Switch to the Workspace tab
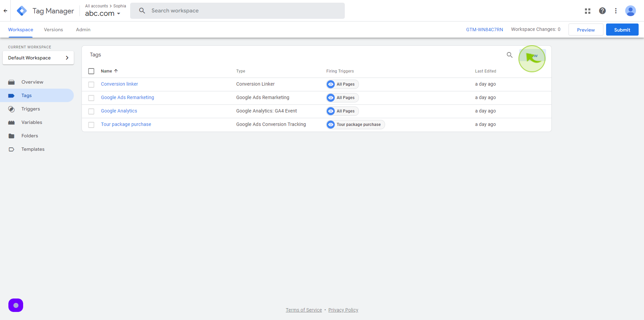Viewport: 644px width, 320px height. (x=20, y=30)
